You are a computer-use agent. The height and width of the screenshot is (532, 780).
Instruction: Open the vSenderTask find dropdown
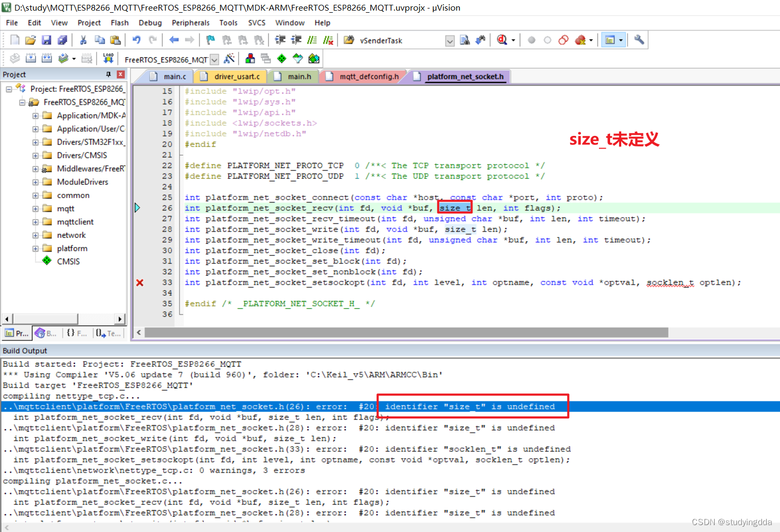tap(450, 41)
